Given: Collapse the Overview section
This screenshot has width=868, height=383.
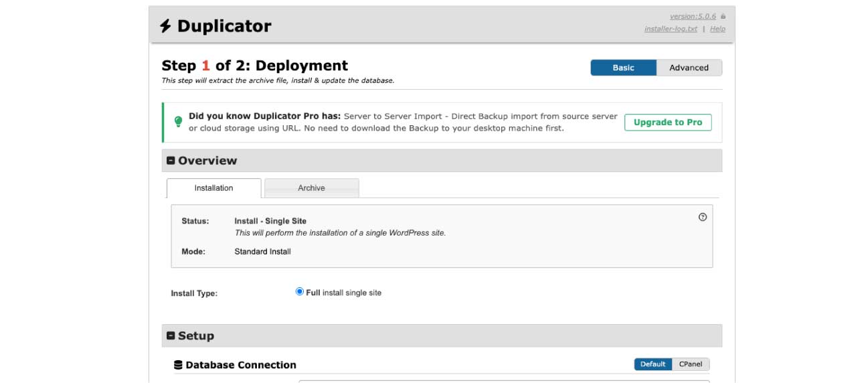Looking at the screenshot, I should (171, 161).
